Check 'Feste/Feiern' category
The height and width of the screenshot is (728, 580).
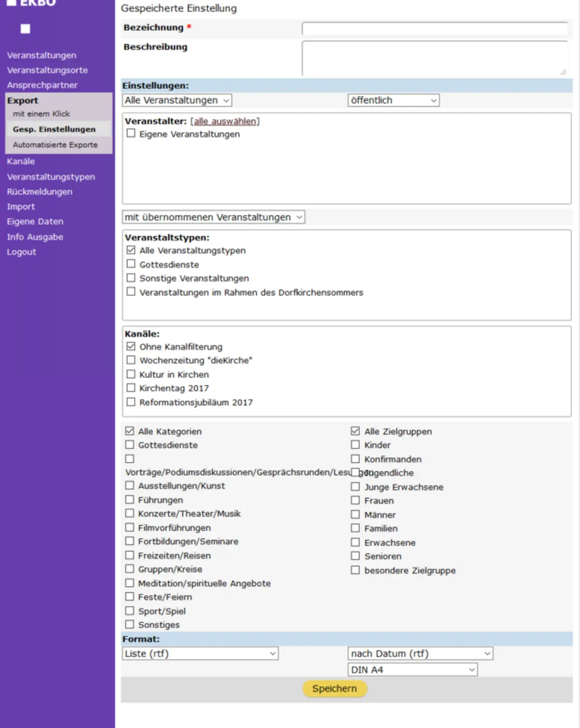[130, 597]
